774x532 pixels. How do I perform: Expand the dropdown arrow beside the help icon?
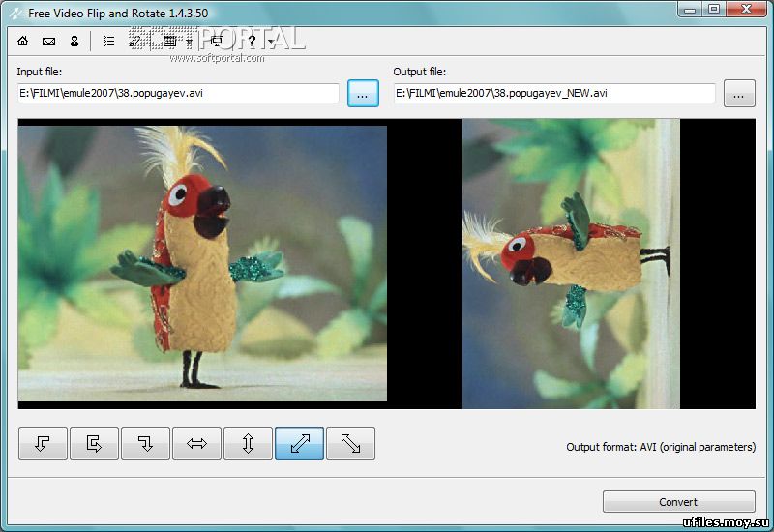[270, 43]
